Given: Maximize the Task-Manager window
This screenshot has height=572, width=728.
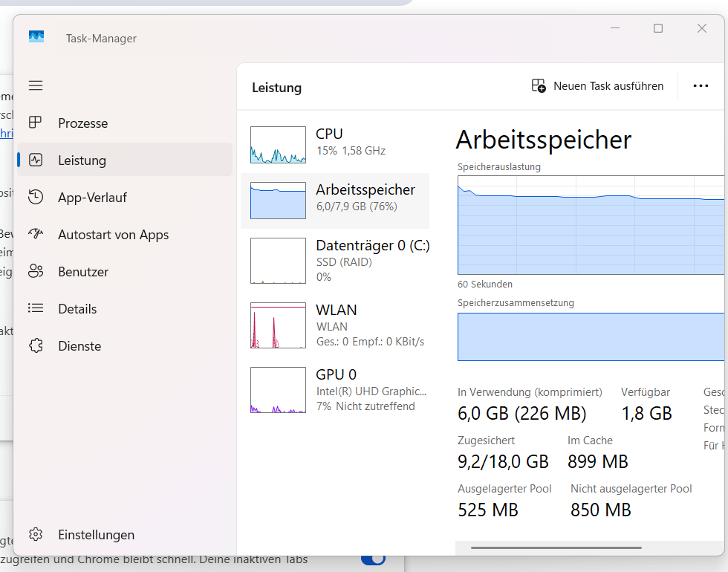Looking at the screenshot, I should click(x=658, y=28).
